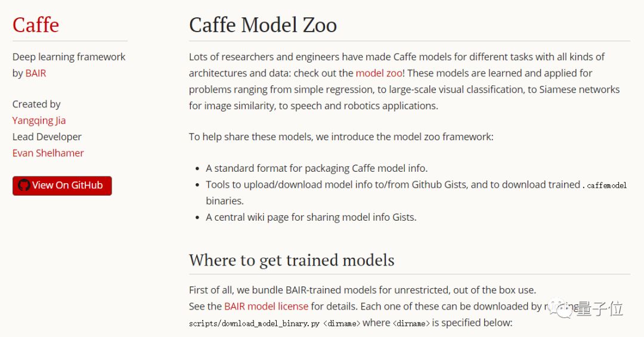Open the red Caffe title link
This screenshot has width=644, height=337.
[36, 24]
